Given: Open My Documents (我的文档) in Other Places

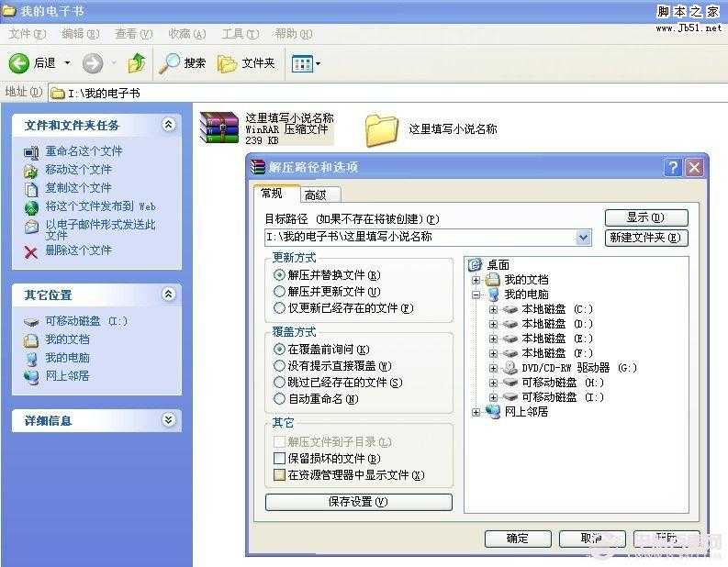Looking at the screenshot, I should point(67,339).
